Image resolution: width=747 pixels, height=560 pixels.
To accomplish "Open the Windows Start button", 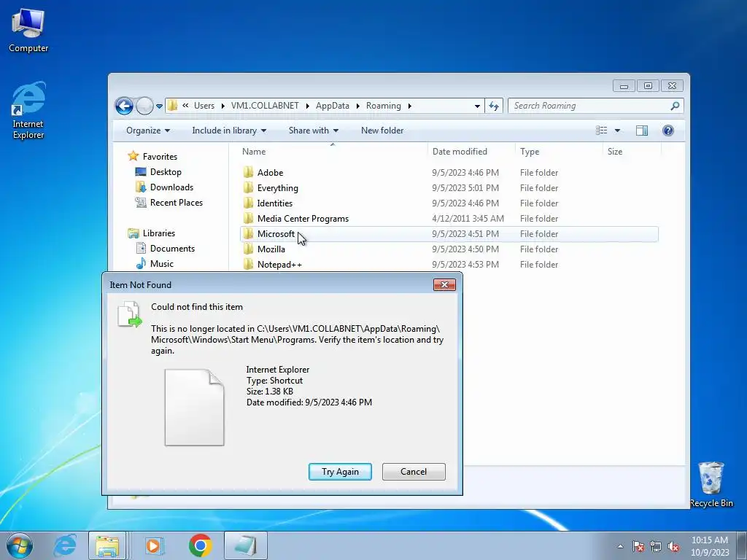I will coord(19,545).
